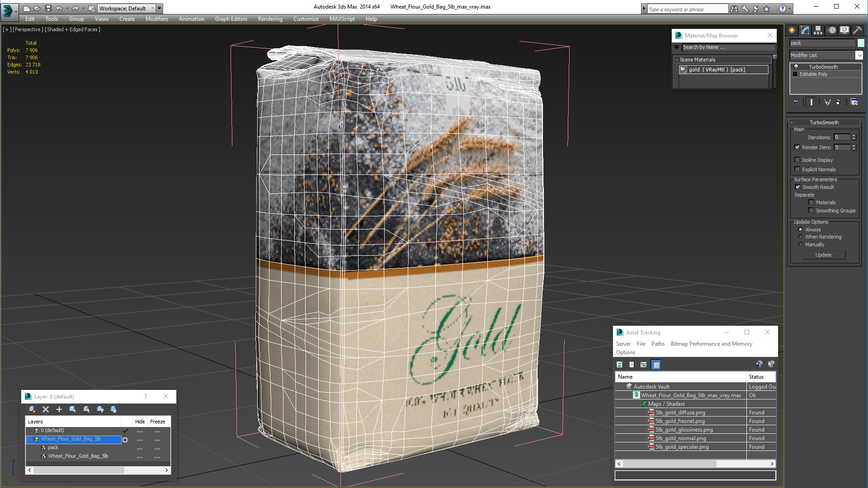Enable Separate by Smoothing Groups checkbox

[811, 210]
